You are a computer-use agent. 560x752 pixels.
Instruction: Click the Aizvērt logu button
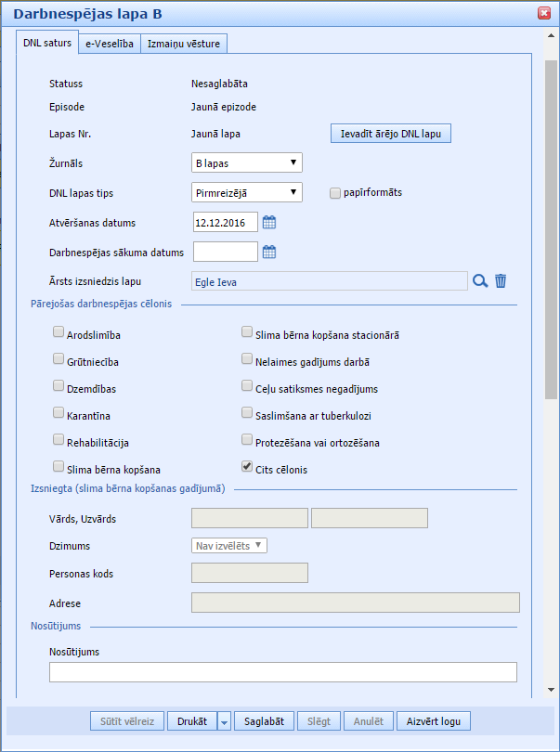(434, 721)
